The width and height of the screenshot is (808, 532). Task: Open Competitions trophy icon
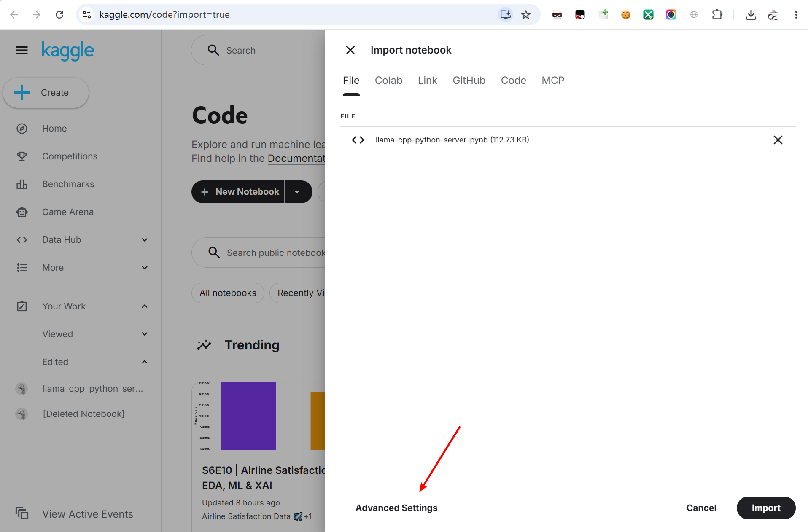(x=22, y=156)
